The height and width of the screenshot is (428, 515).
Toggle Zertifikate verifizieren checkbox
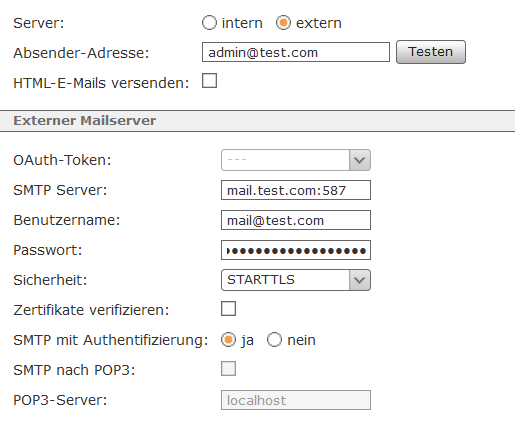point(228,309)
